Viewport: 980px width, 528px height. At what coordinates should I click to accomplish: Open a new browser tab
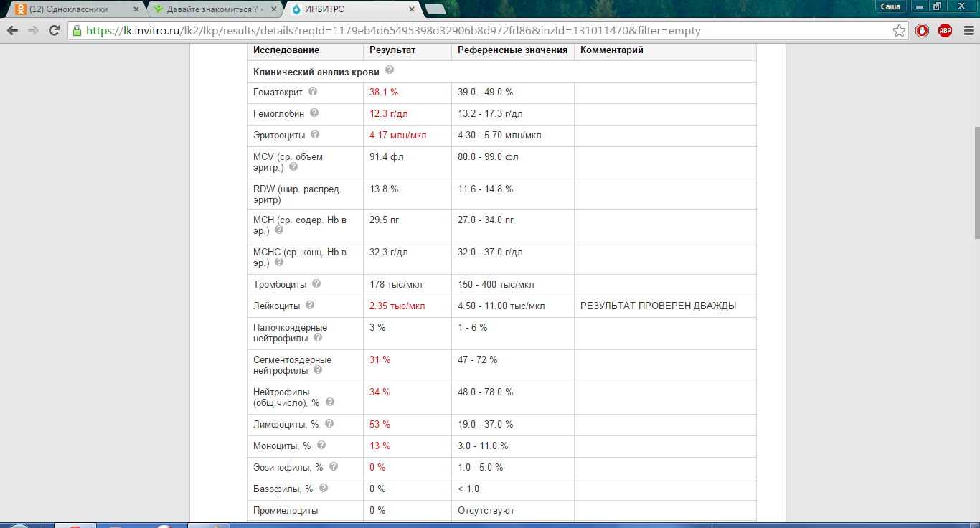[x=435, y=9]
